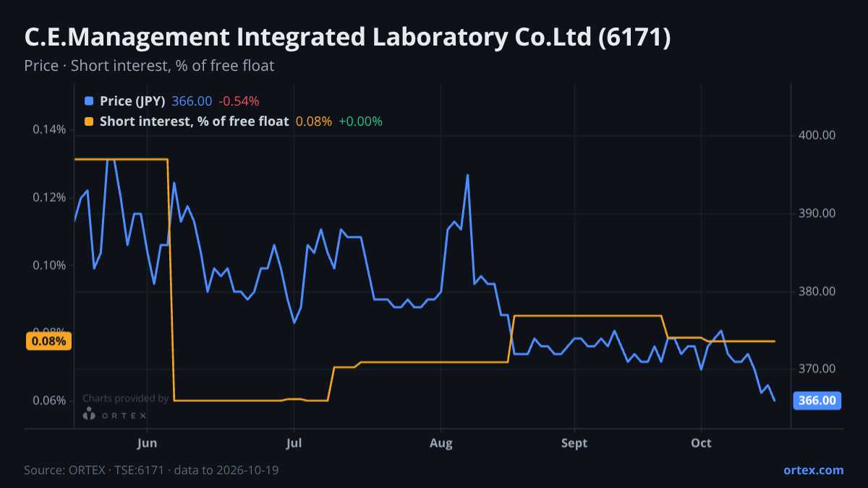The image size is (868, 488).
Task: Click the 0.06% left axis label
Action: (49, 401)
